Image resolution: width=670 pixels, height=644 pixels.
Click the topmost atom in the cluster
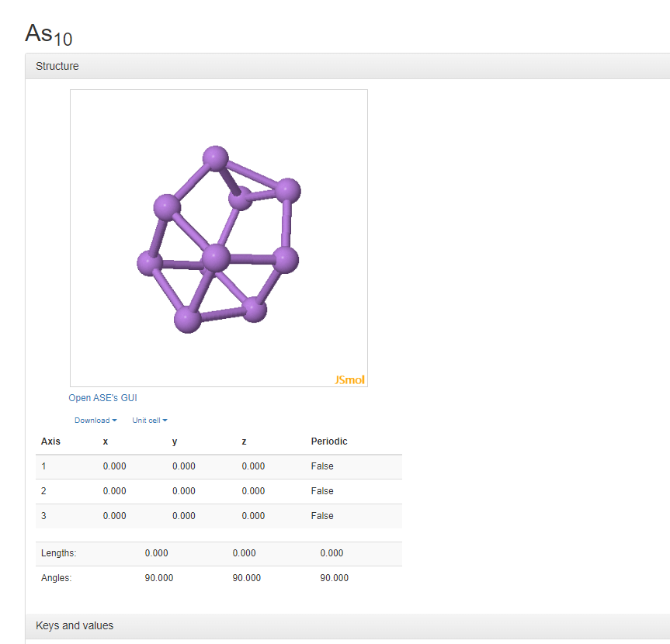(x=214, y=156)
